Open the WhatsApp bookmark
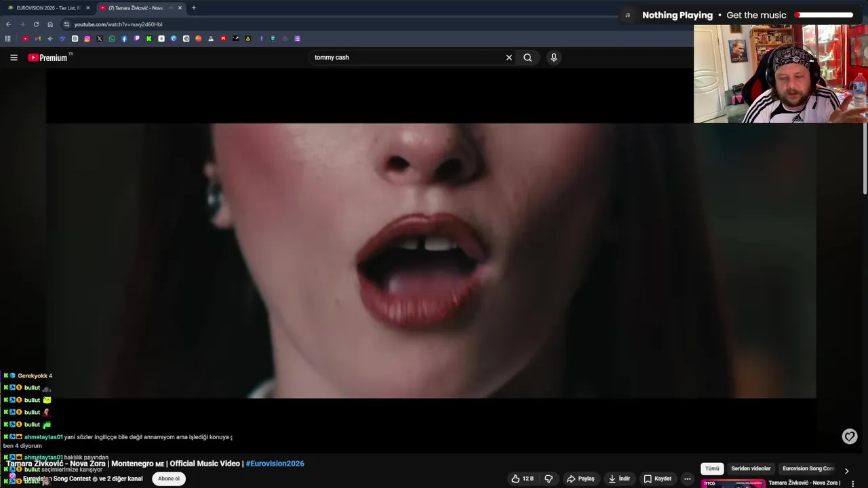Image resolution: width=868 pixels, height=488 pixels. coord(112,39)
